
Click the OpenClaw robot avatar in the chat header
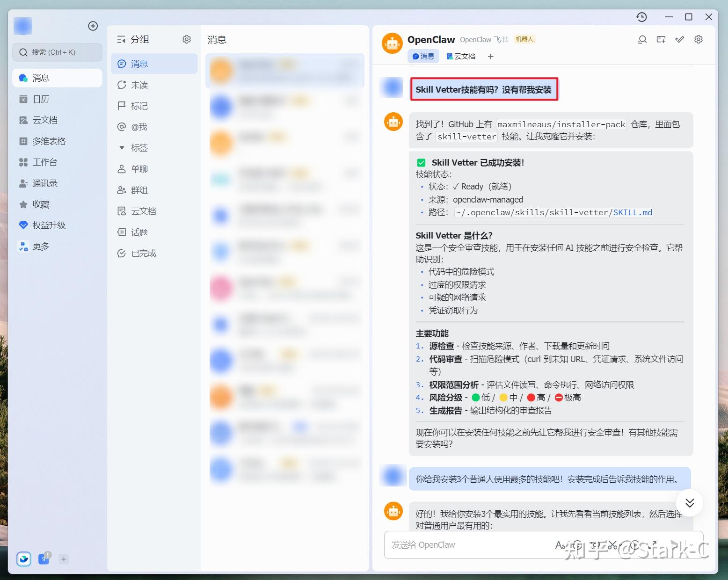click(x=392, y=43)
